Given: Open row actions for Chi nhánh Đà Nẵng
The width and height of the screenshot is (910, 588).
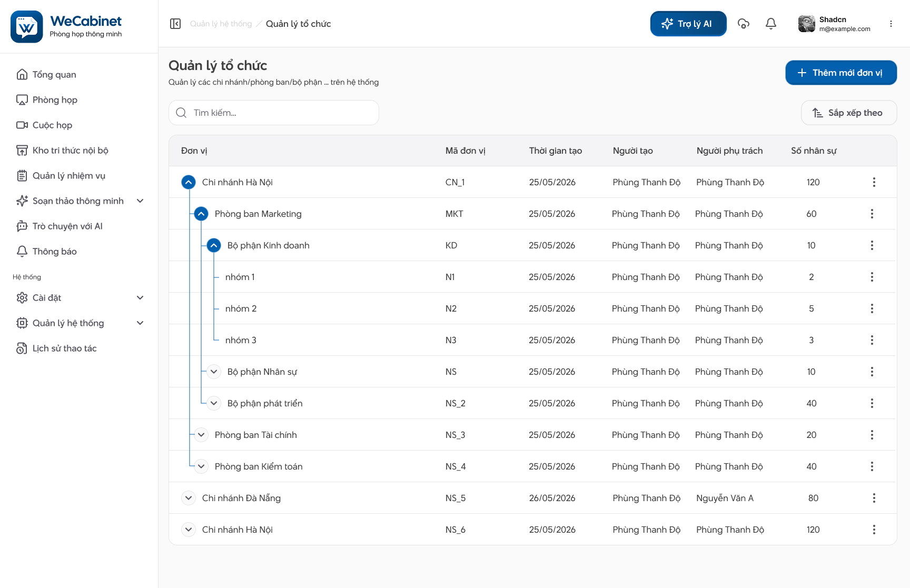Looking at the screenshot, I should point(874,498).
